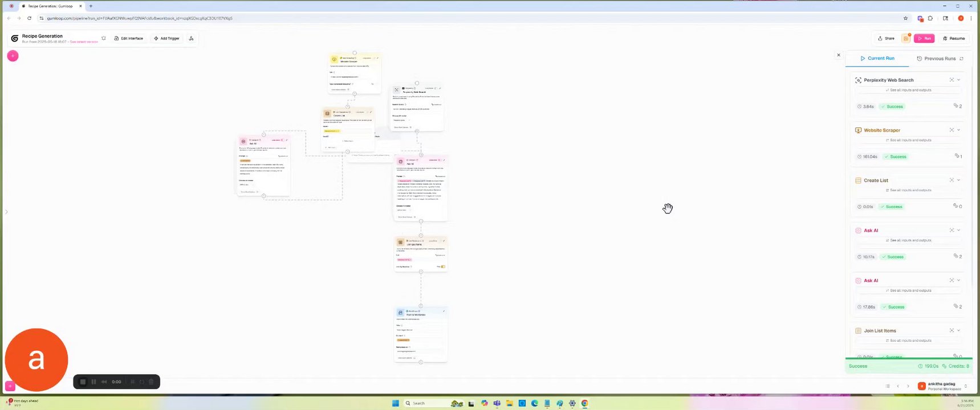Click the Success badge in the Website Scraper entry

(x=896, y=157)
